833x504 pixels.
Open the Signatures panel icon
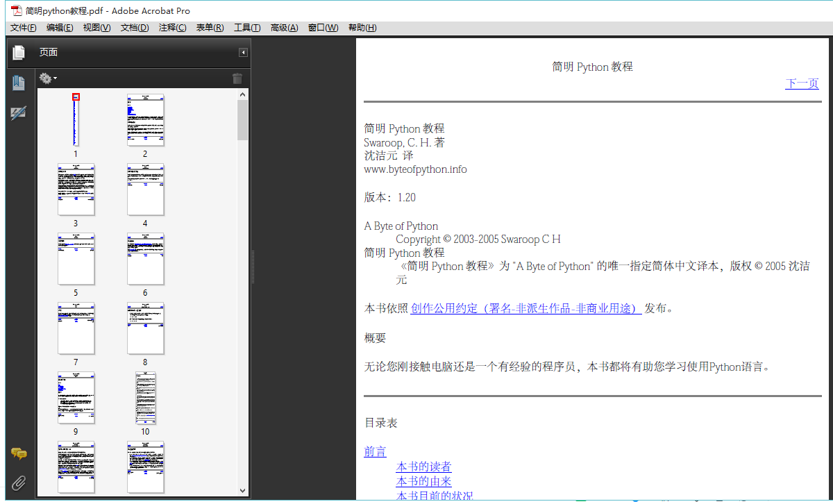(19, 113)
